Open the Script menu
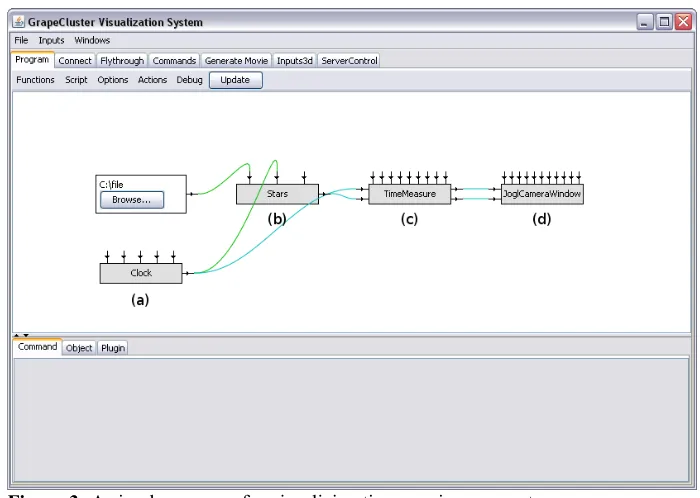This screenshot has height=498, width=700. tap(76, 80)
